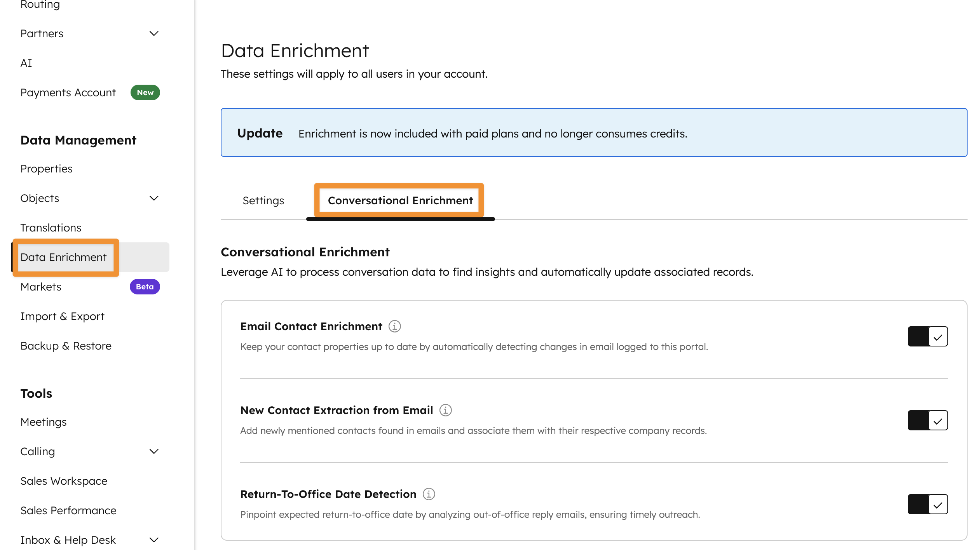This screenshot has height=550, width=980.
Task: Go to Import & Export
Action: coord(62,316)
